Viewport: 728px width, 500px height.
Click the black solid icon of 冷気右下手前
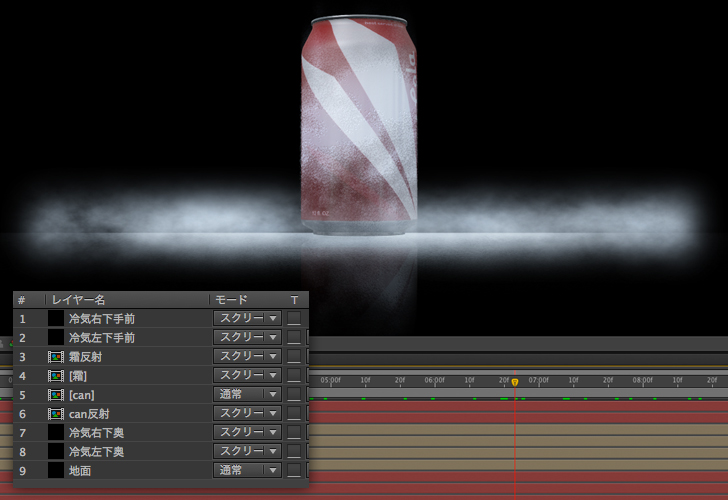(56, 318)
